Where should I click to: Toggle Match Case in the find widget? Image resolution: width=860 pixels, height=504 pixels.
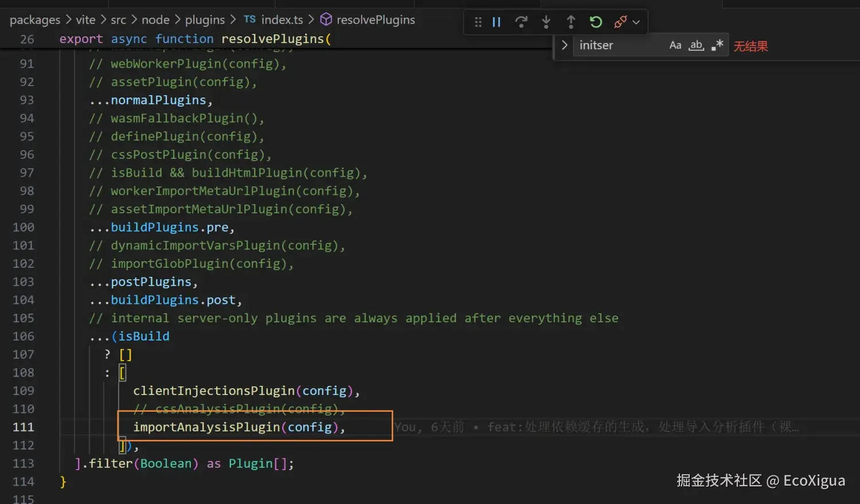pos(675,45)
